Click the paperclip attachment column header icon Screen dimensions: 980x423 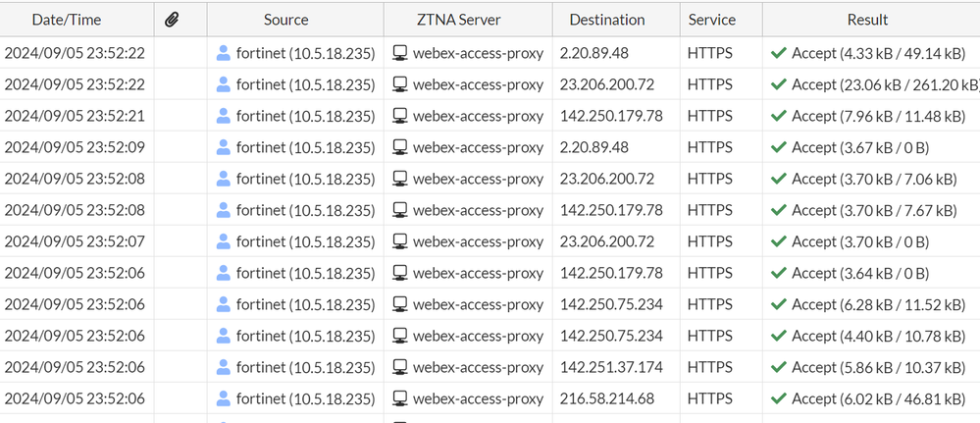[x=173, y=20]
